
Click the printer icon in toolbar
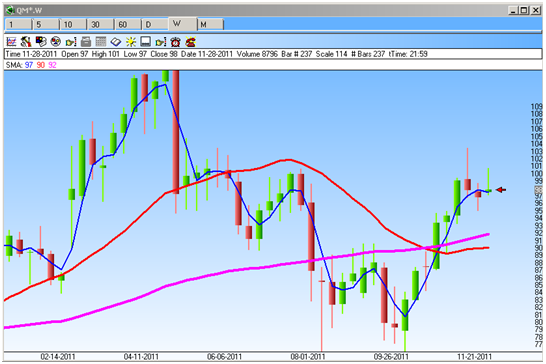coord(86,42)
